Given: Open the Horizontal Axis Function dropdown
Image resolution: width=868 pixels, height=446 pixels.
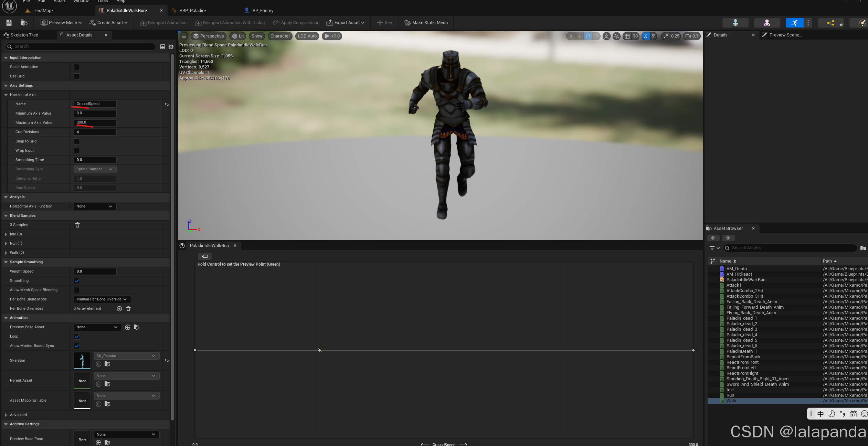Looking at the screenshot, I should click(95, 206).
